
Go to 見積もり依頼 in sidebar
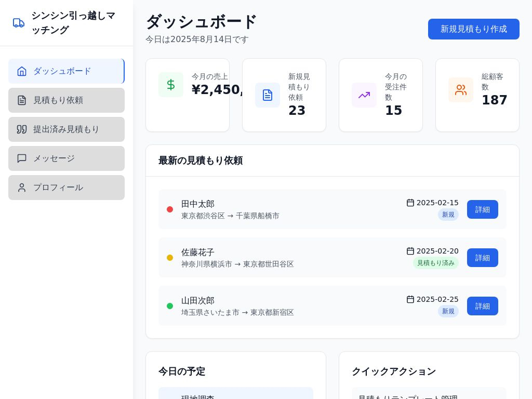[66, 100]
